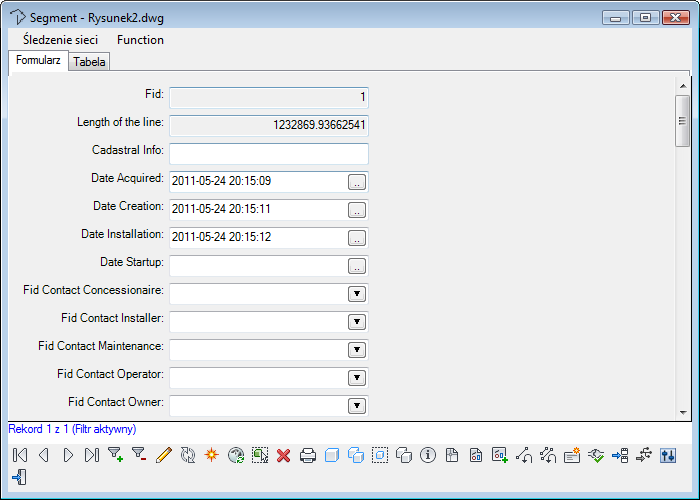Click filter remove icon with red minus
700x500 pixels.
pos(140,455)
